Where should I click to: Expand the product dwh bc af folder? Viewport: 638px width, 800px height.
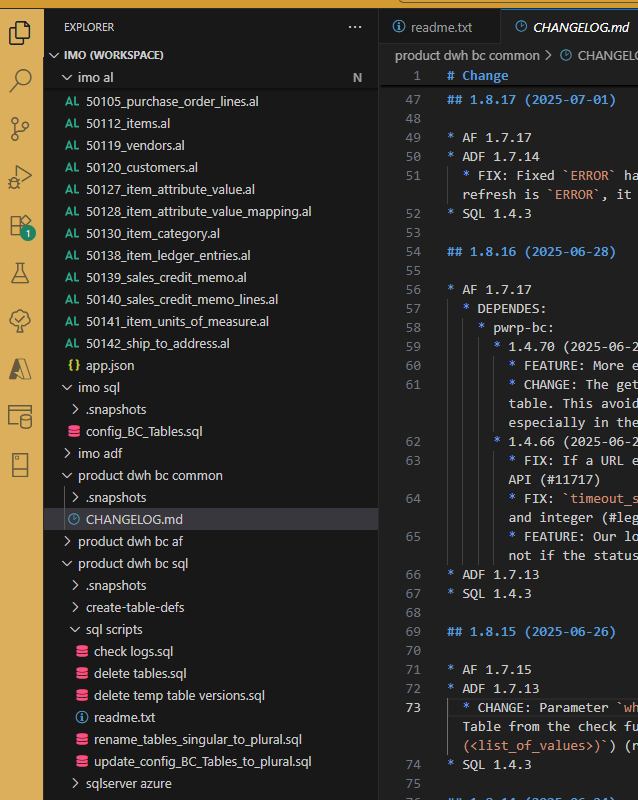[66, 541]
